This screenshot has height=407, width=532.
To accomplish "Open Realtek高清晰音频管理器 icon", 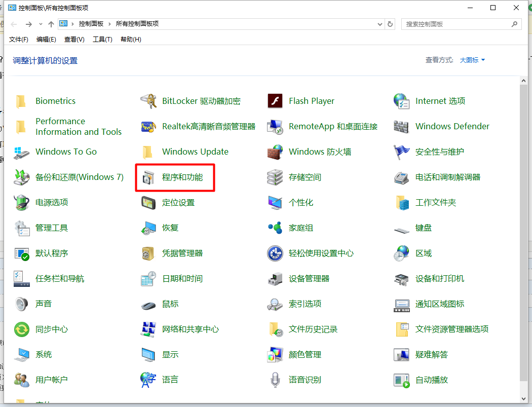I will (x=148, y=127).
